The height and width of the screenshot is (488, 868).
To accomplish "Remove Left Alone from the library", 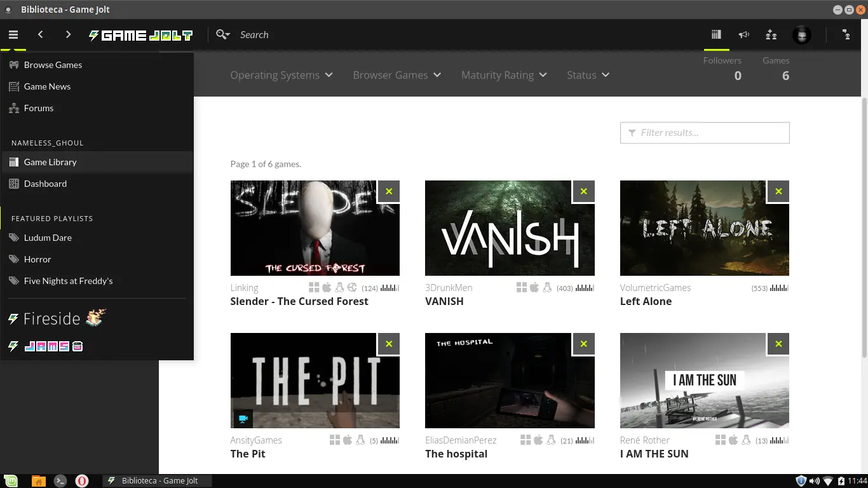I will coord(778,191).
